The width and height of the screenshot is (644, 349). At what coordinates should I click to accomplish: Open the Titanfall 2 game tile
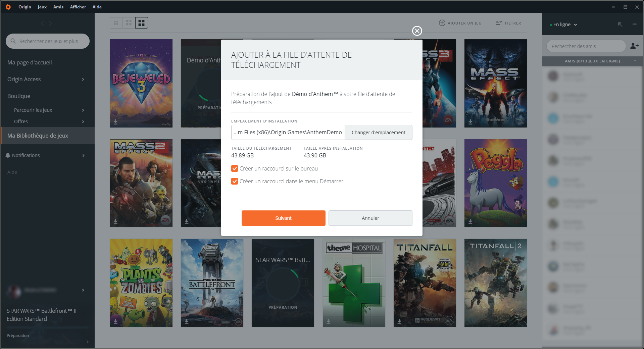pyautogui.click(x=495, y=283)
